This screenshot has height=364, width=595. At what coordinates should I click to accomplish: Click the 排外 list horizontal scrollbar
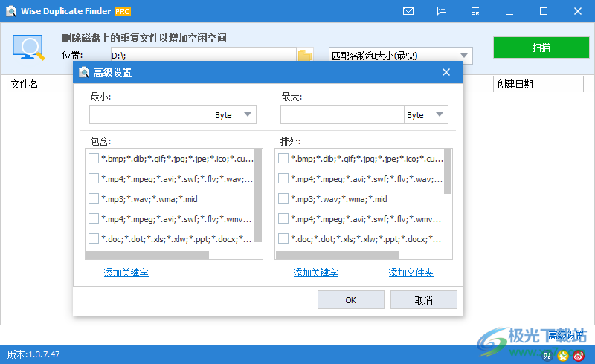pyautogui.click(x=338, y=255)
